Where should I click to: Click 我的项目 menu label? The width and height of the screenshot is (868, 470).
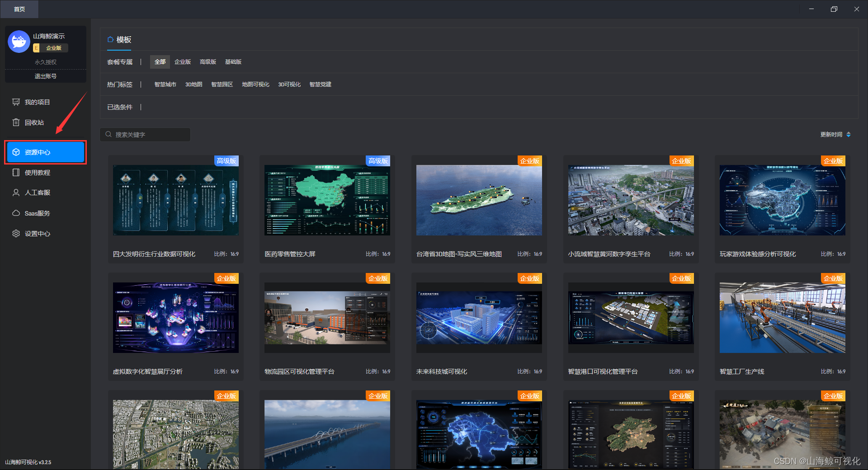coord(38,102)
